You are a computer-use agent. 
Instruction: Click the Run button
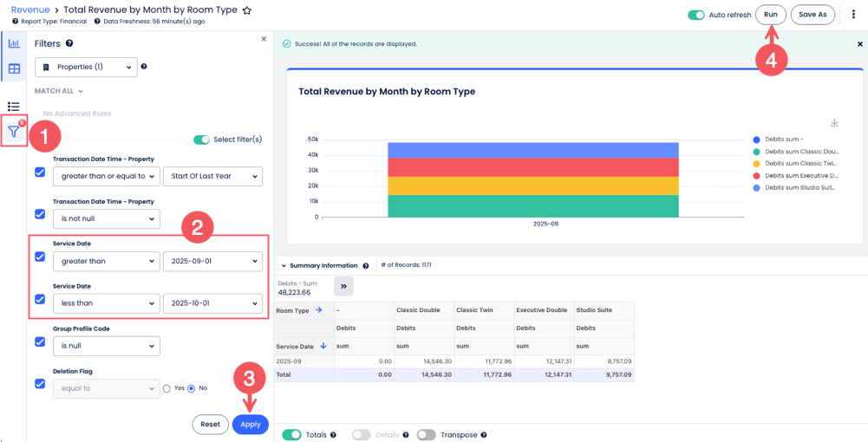click(x=770, y=15)
